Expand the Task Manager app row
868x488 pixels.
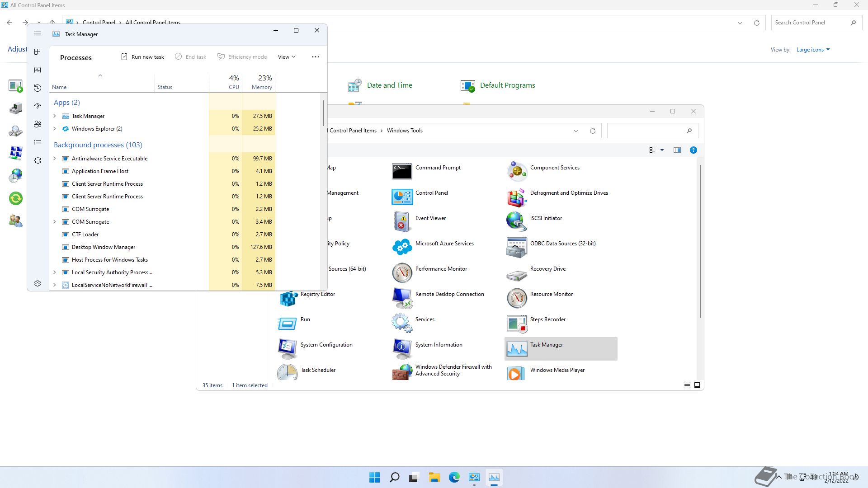tap(55, 116)
